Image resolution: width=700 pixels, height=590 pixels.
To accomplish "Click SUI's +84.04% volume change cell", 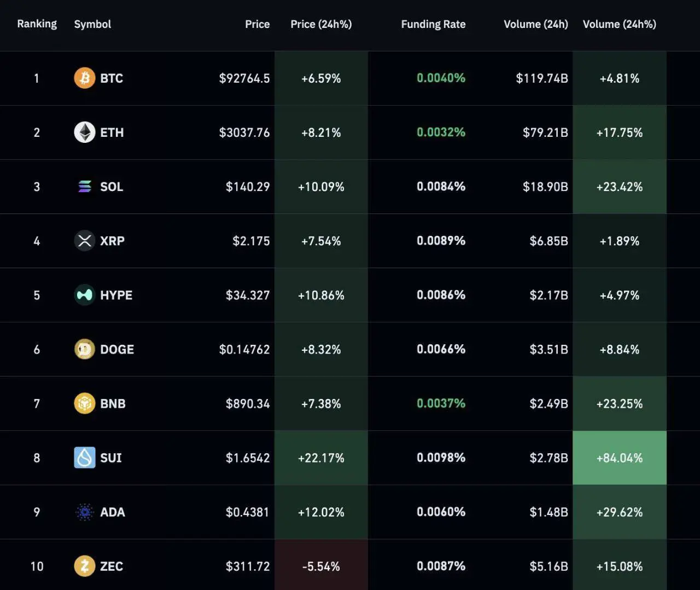I will [619, 458].
